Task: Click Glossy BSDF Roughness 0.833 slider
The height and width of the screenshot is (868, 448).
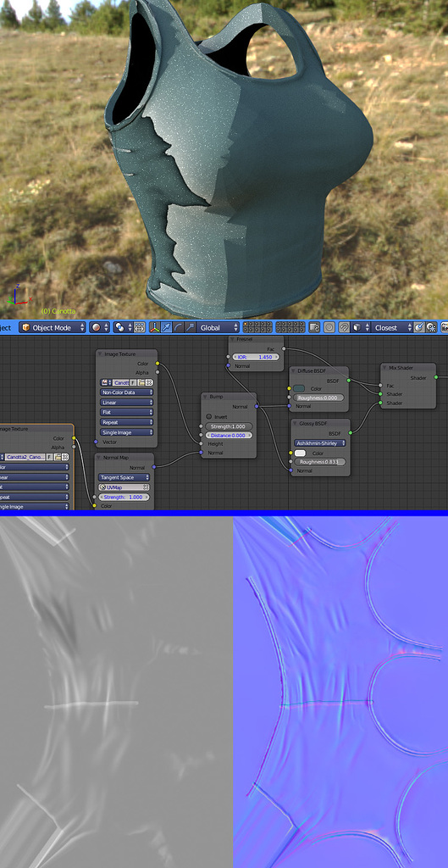Action: click(x=320, y=462)
